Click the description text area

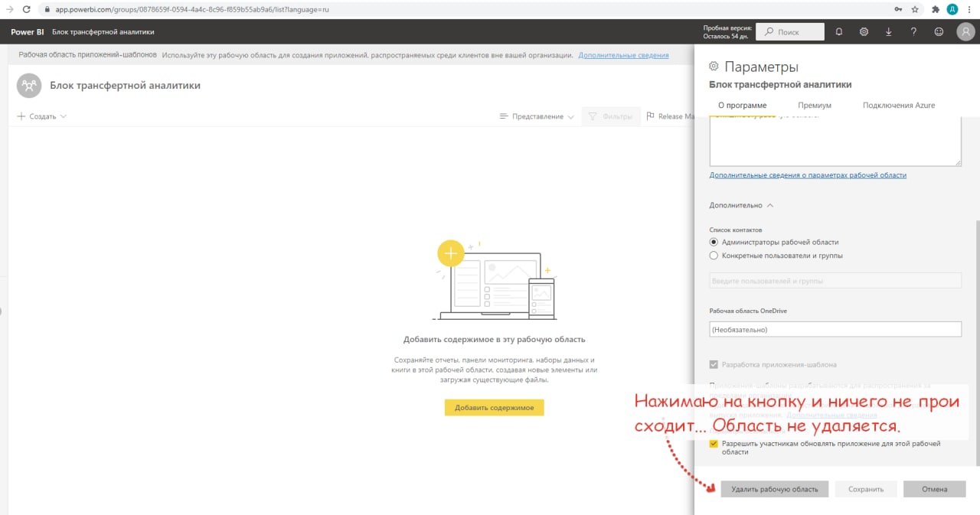click(835, 141)
